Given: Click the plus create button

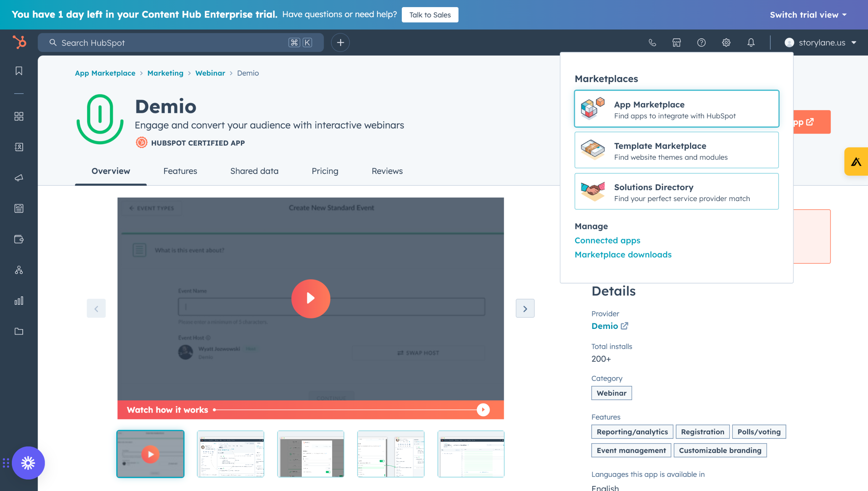Looking at the screenshot, I should (340, 42).
